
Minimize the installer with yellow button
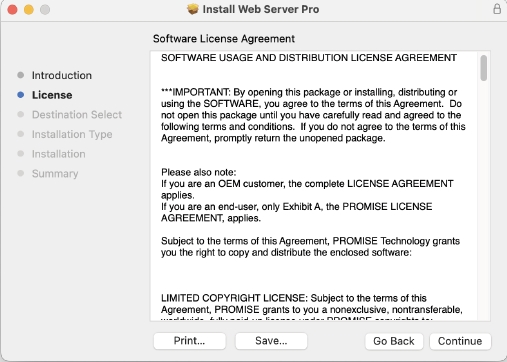coord(29,10)
